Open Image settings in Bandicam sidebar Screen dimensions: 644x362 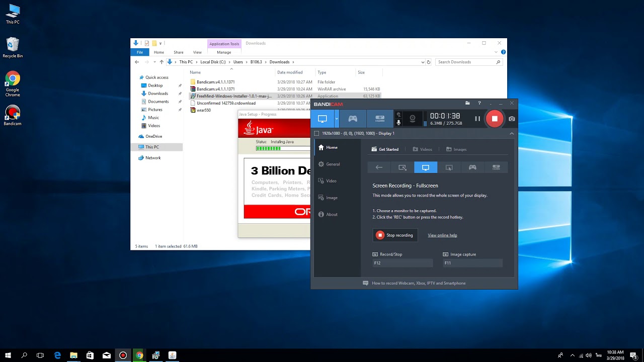(x=337, y=198)
